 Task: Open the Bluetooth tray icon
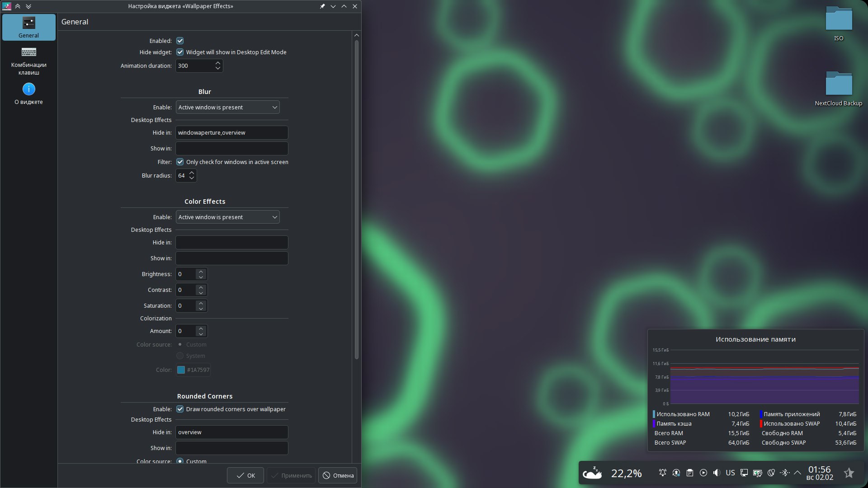pos(784,473)
